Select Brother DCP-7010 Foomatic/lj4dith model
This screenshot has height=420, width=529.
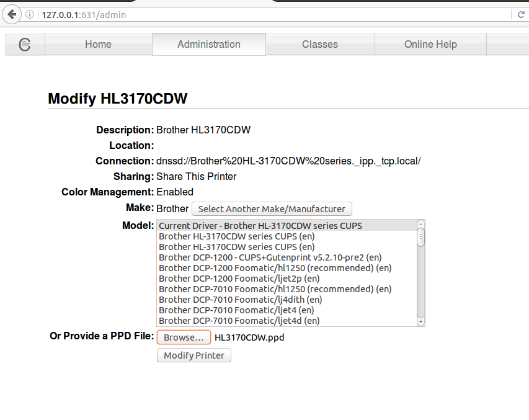click(x=287, y=300)
